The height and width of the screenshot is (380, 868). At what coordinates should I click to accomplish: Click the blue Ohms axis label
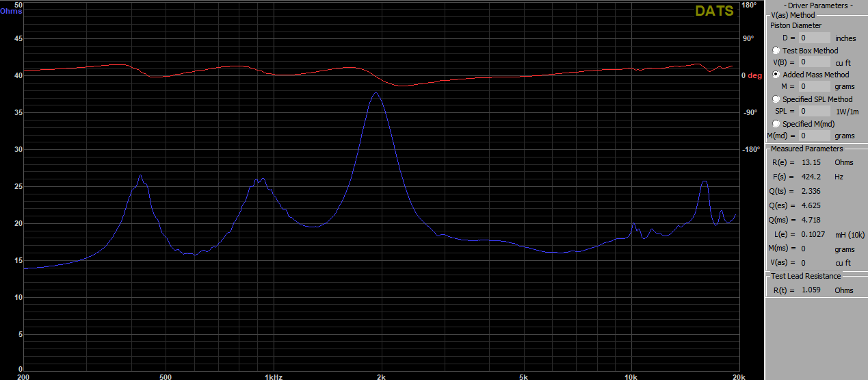tap(11, 11)
